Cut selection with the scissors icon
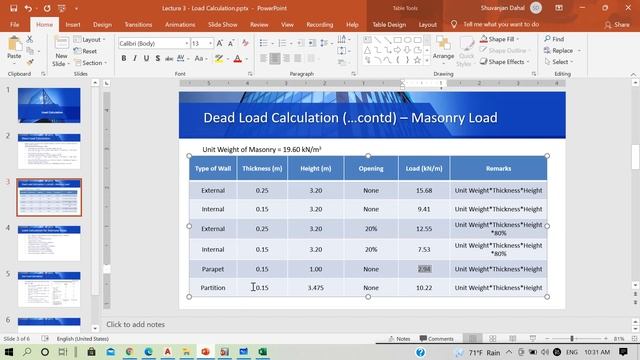 [29, 39]
